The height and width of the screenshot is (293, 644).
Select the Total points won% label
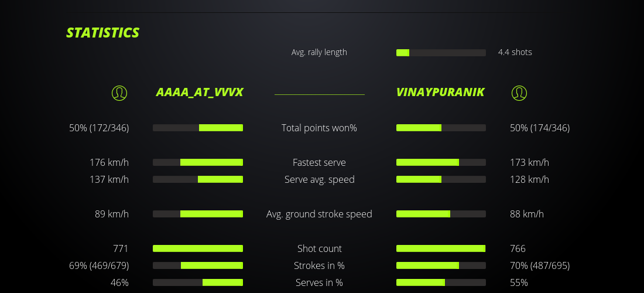319,128
